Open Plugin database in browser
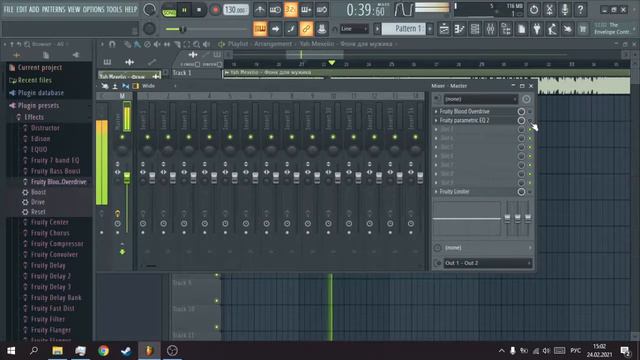 (40, 93)
